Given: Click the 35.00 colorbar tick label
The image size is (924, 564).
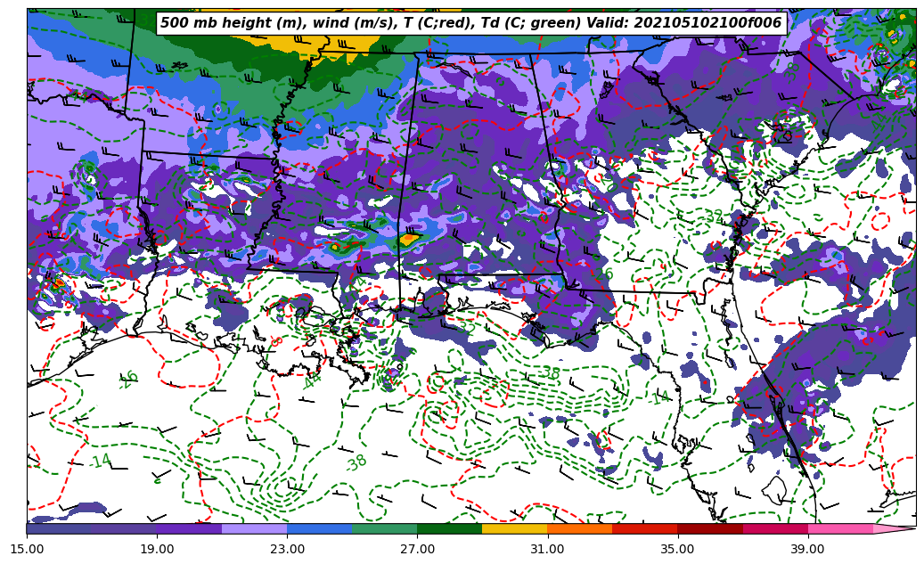Looking at the screenshot, I should click(677, 549).
